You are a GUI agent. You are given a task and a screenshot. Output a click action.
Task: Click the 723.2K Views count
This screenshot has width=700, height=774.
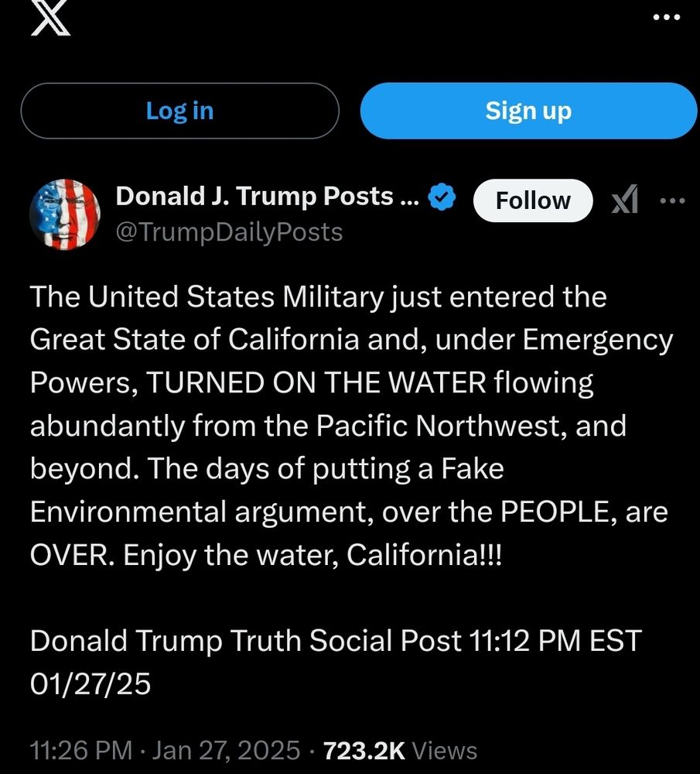[x=400, y=750]
